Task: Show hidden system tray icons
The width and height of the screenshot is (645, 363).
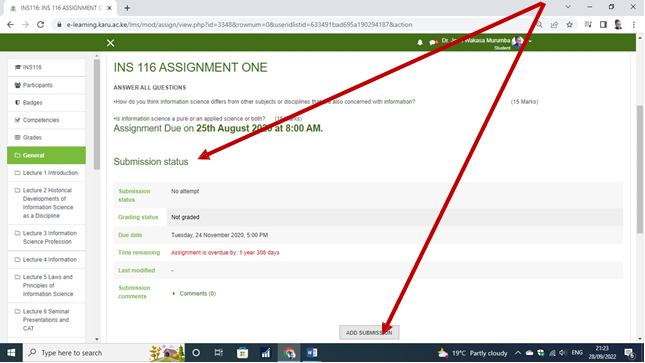Action: point(518,353)
